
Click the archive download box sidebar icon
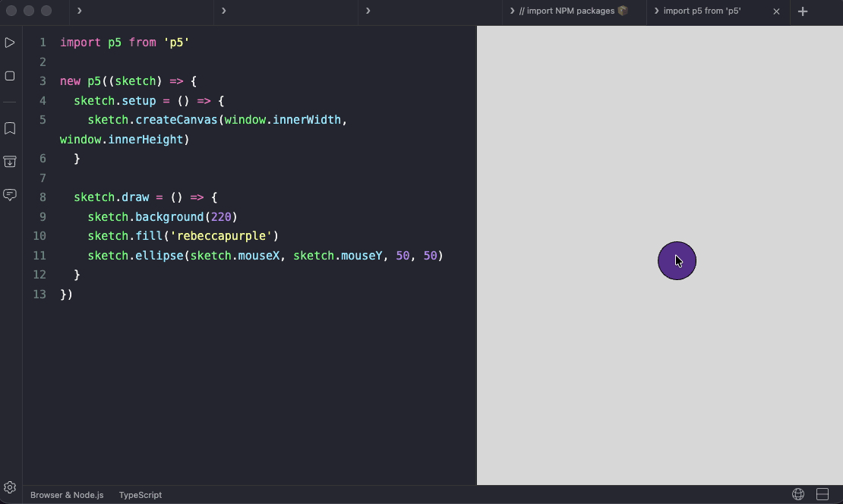[x=10, y=161]
